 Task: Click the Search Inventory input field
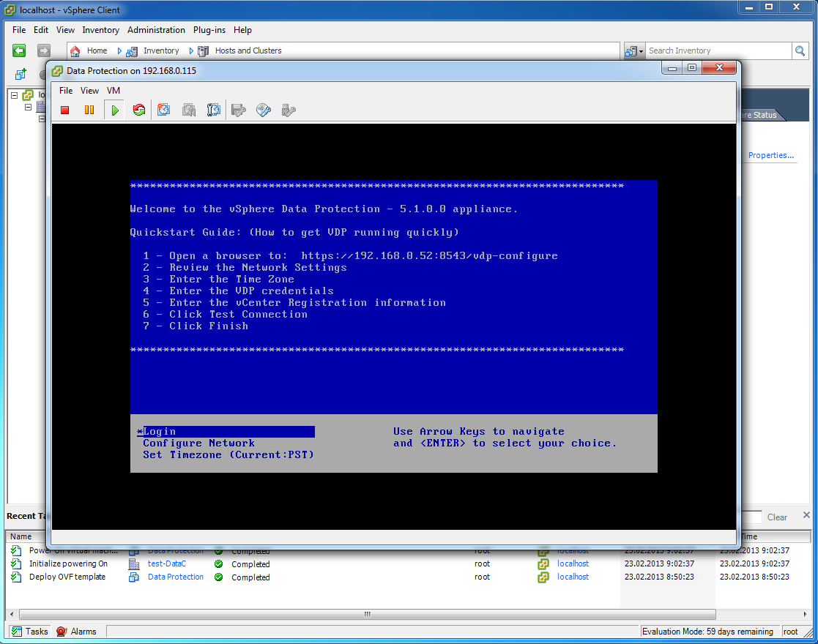pos(718,50)
